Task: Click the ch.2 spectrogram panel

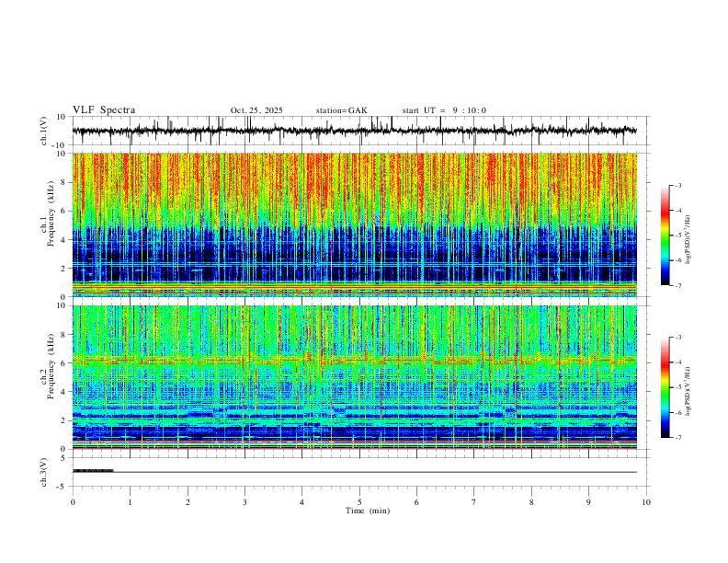Action: pyautogui.click(x=355, y=377)
